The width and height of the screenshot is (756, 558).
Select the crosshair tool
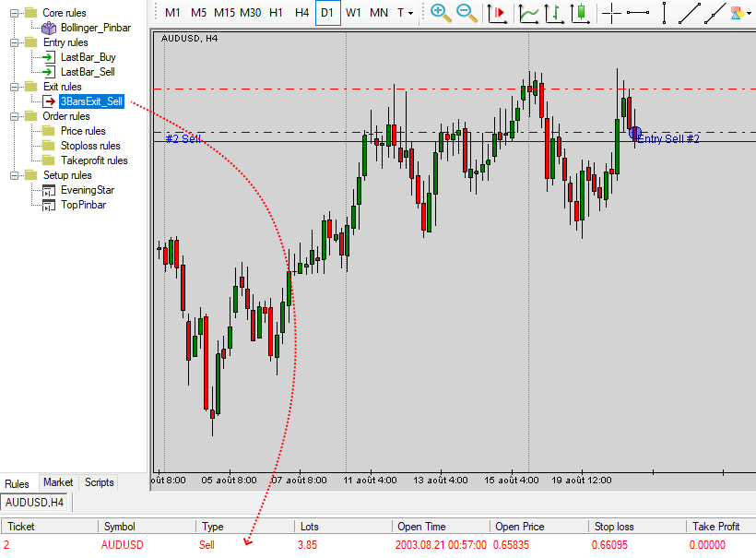(x=611, y=13)
